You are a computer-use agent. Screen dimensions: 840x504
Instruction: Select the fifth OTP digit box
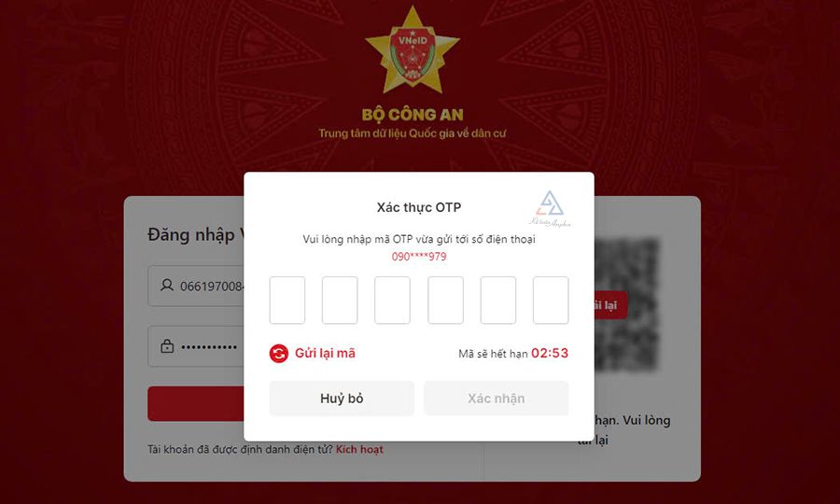[x=498, y=301]
